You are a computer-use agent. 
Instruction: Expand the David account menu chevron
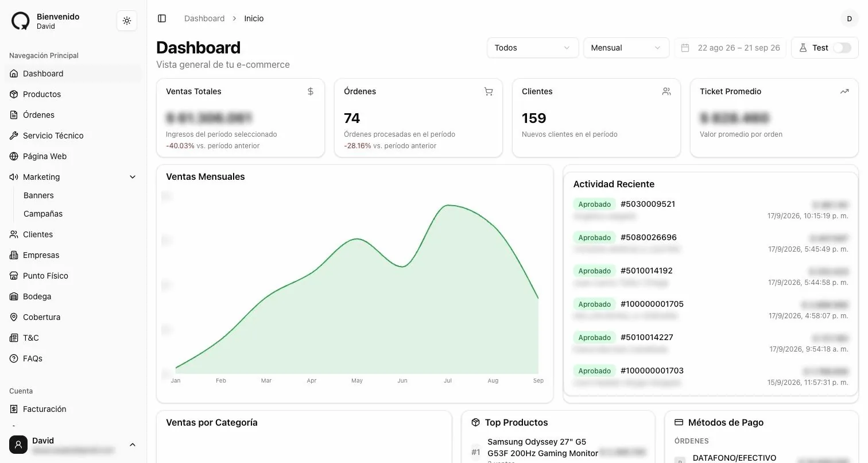pos(133,445)
